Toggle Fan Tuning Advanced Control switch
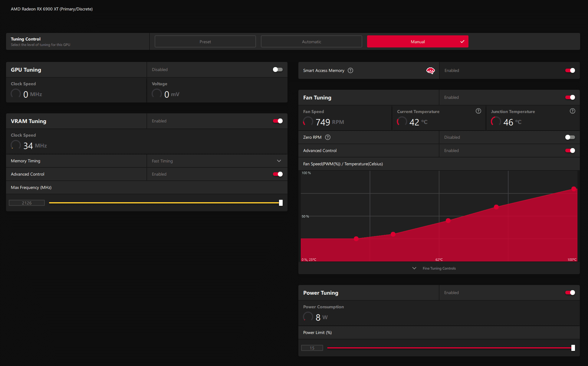588x366 pixels. click(570, 151)
